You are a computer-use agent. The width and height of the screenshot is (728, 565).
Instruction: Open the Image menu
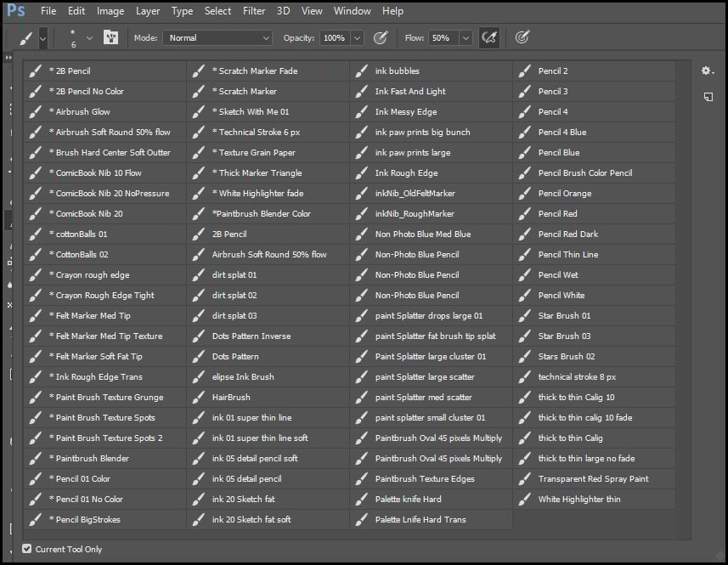110,11
